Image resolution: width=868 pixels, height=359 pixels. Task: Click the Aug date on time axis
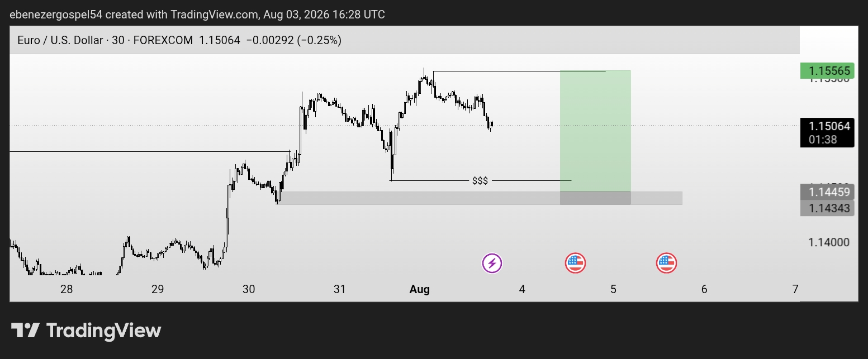[420, 289]
